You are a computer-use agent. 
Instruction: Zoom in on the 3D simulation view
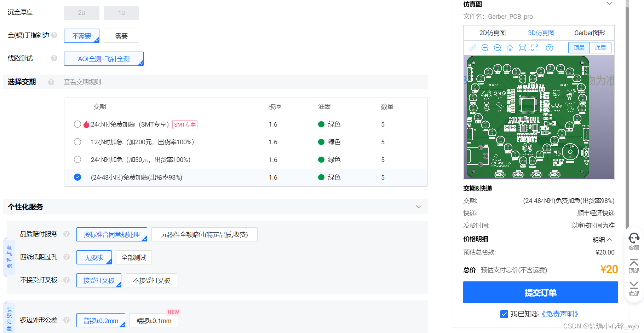tap(485, 48)
